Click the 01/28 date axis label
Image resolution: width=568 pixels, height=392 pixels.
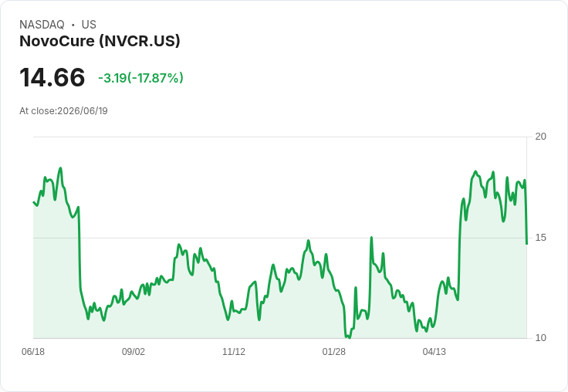pyautogui.click(x=334, y=351)
